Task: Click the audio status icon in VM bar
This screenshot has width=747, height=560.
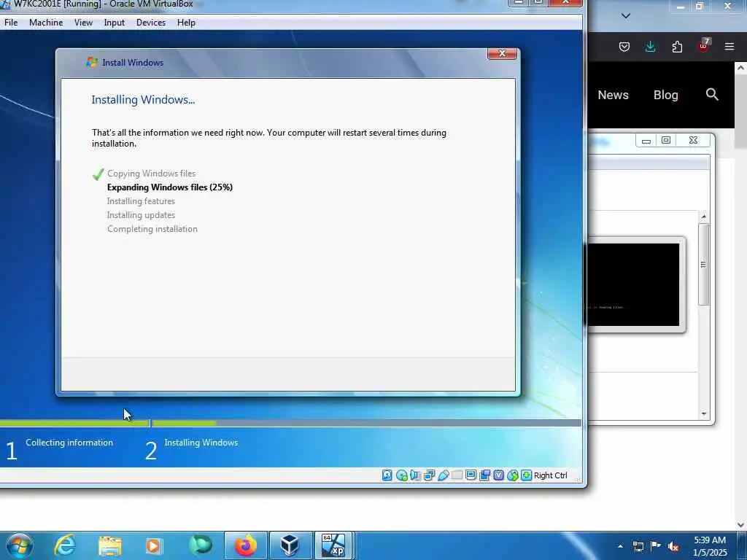Action: [x=415, y=475]
